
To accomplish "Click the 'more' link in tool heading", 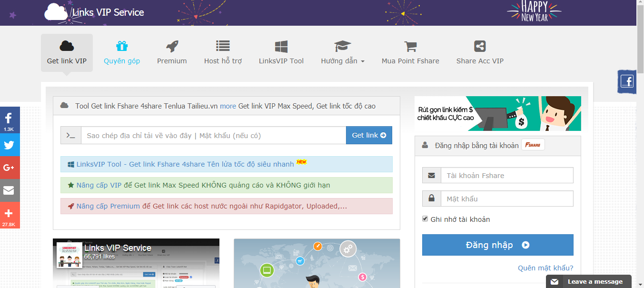I will [228, 106].
